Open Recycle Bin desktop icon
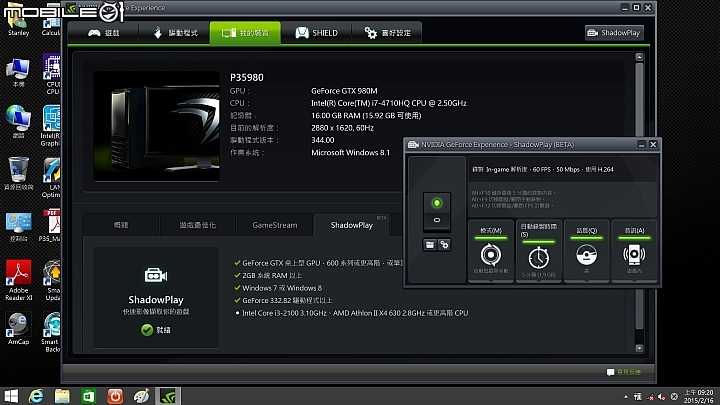Image resolution: width=720 pixels, height=405 pixels. [18, 174]
